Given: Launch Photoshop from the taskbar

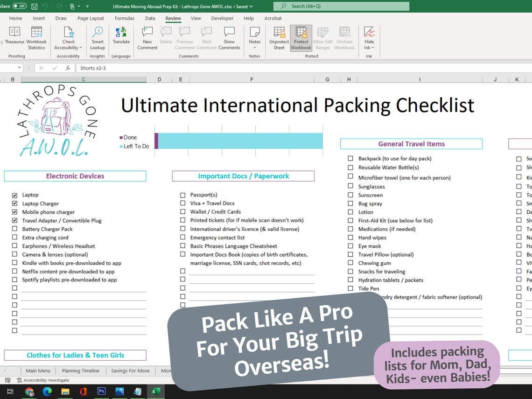Looking at the screenshot, I should (101, 392).
